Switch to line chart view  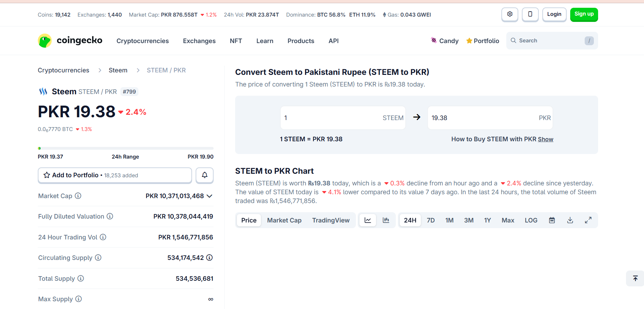point(368,220)
